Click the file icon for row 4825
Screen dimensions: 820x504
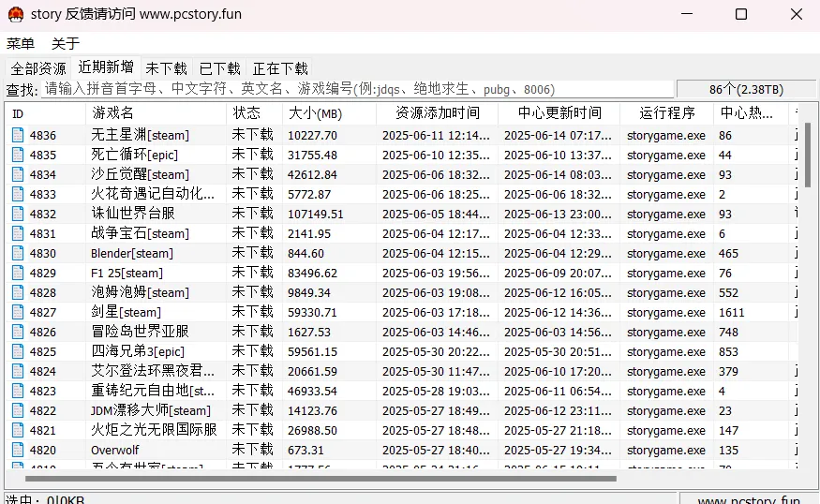point(18,352)
